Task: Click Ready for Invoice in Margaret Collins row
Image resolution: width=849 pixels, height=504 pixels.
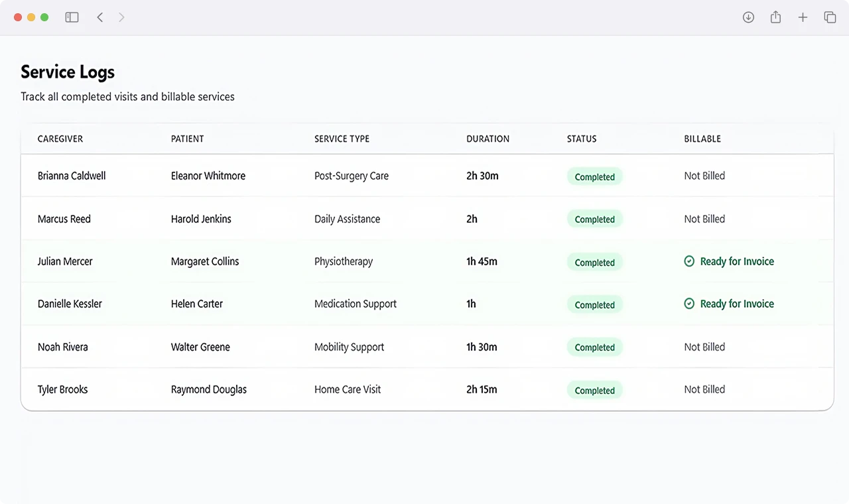Action: coord(737,261)
